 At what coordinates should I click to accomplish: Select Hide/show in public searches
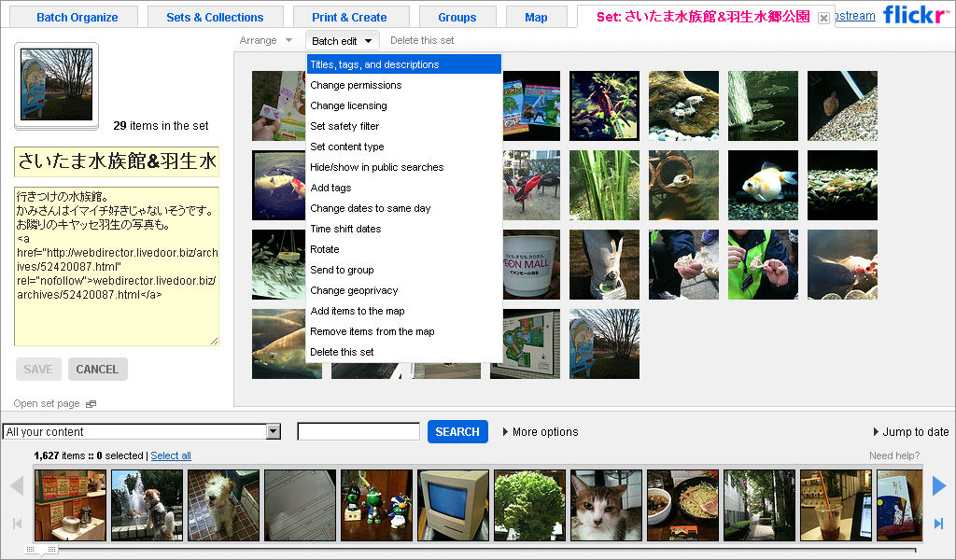click(x=403, y=167)
